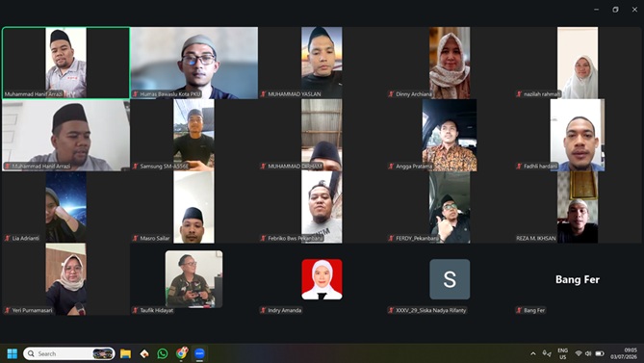Check the battery status icon
Image resolution: width=644 pixels, height=363 pixels.
tap(600, 353)
